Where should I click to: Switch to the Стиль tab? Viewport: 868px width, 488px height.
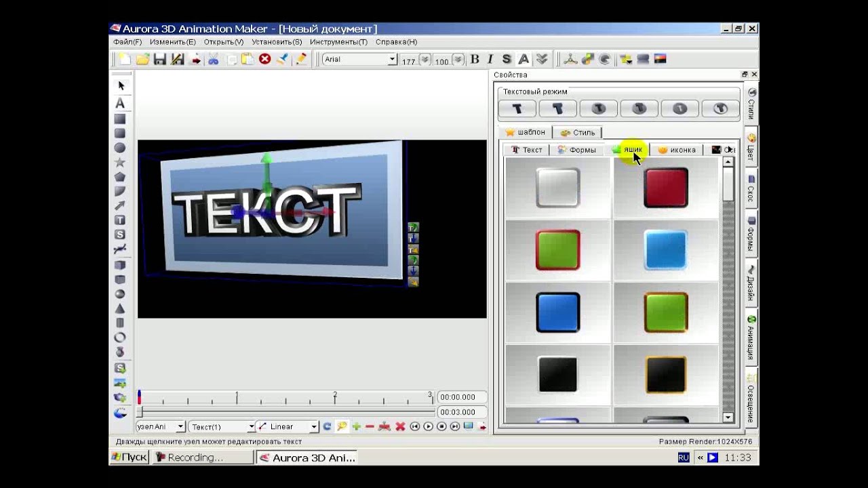(578, 132)
